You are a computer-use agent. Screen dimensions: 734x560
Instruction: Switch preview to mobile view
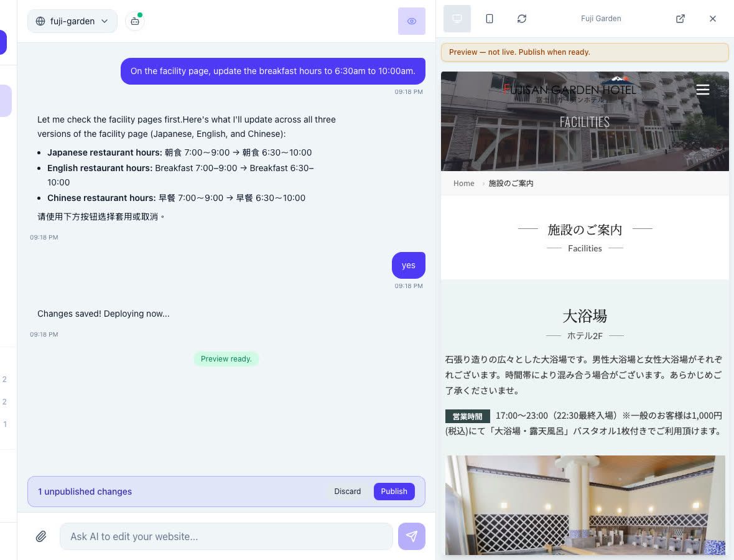(489, 19)
